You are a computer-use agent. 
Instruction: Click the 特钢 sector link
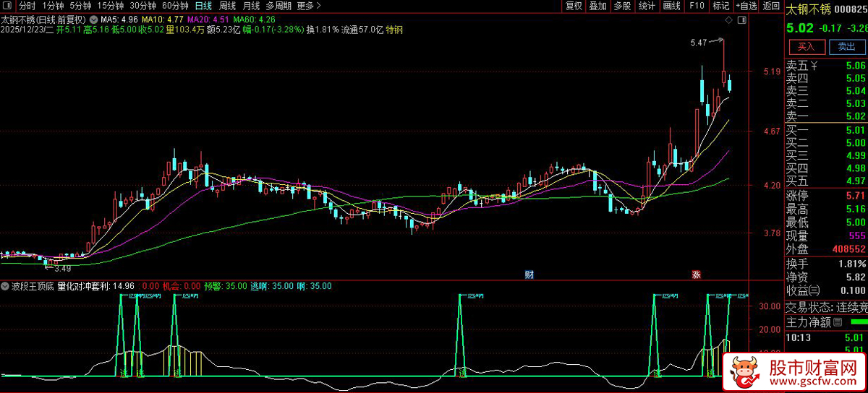pos(394,30)
